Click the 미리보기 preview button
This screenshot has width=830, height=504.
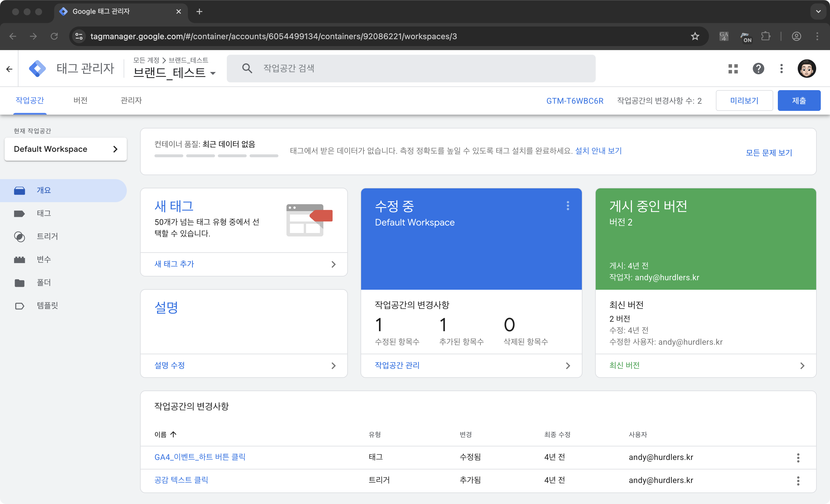744,100
